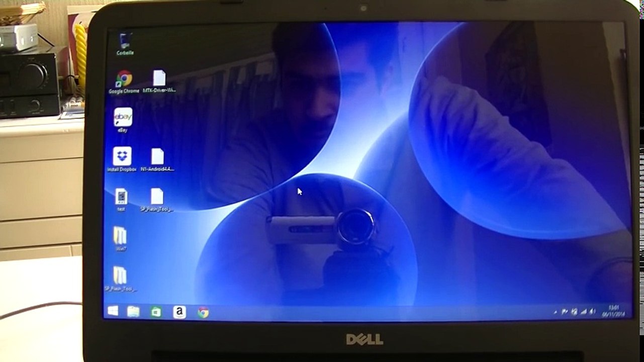Select the Win7 folder on desktop

click(120, 238)
